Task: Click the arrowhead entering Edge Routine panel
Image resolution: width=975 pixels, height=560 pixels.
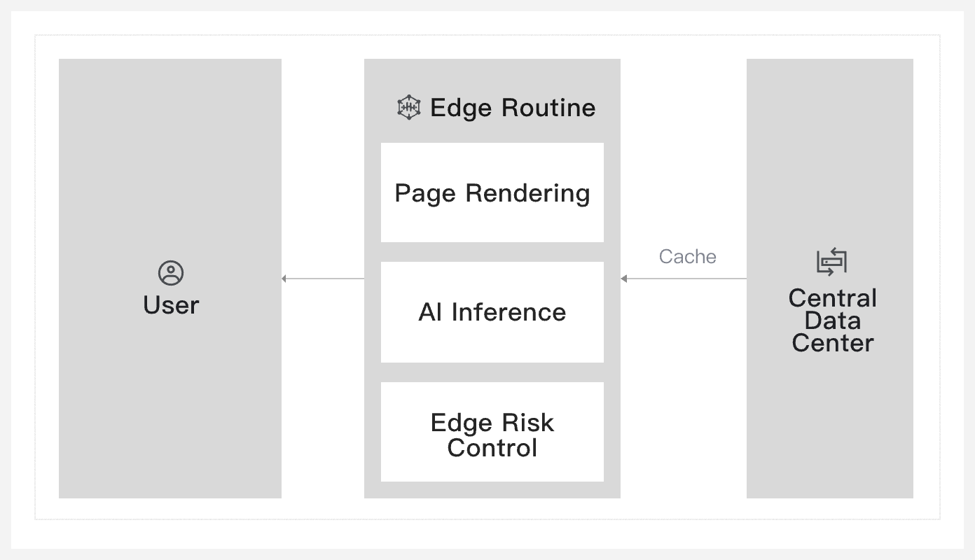Action: (624, 279)
